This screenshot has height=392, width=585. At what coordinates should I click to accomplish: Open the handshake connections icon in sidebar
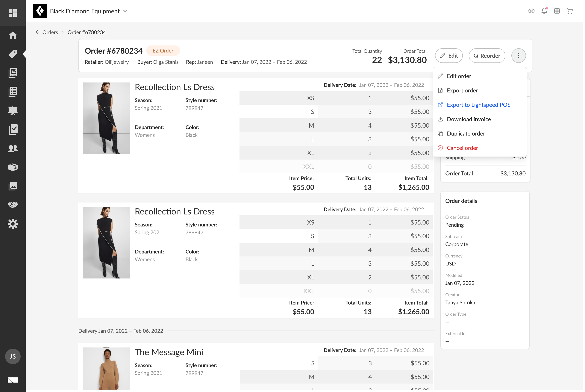pyautogui.click(x=13, y=205)
